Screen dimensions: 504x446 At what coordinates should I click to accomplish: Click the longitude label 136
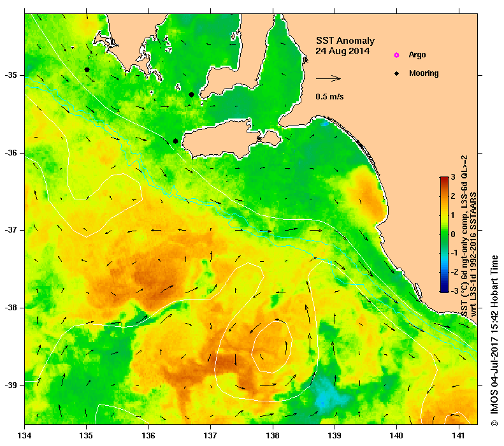[x=148, y=436]
